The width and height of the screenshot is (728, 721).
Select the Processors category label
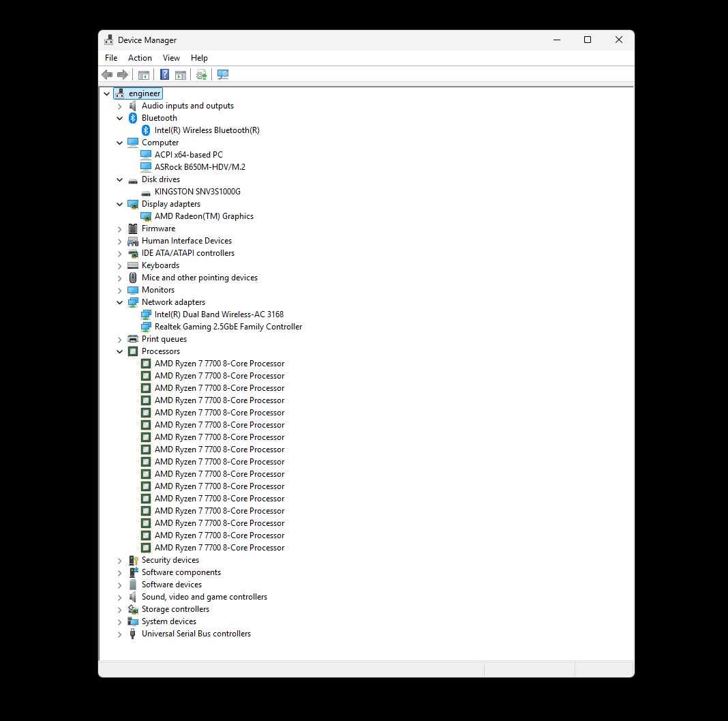pos(161,351)
